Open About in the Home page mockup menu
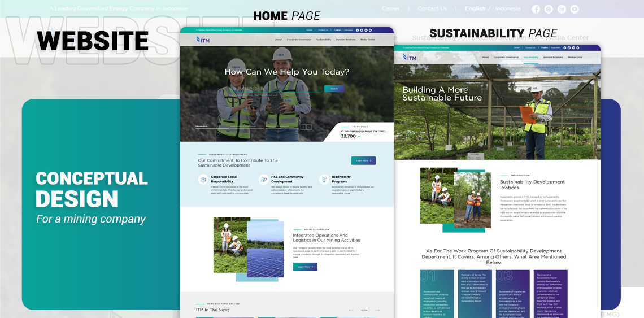This screenshot has height=318, width=644. [279, 40]
